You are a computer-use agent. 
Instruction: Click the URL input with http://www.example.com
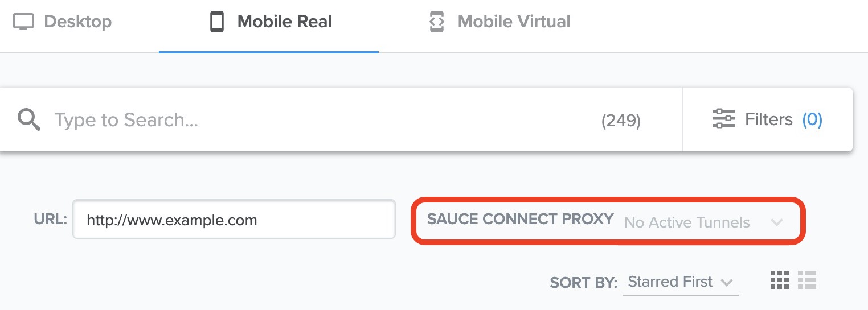[234, 220]
